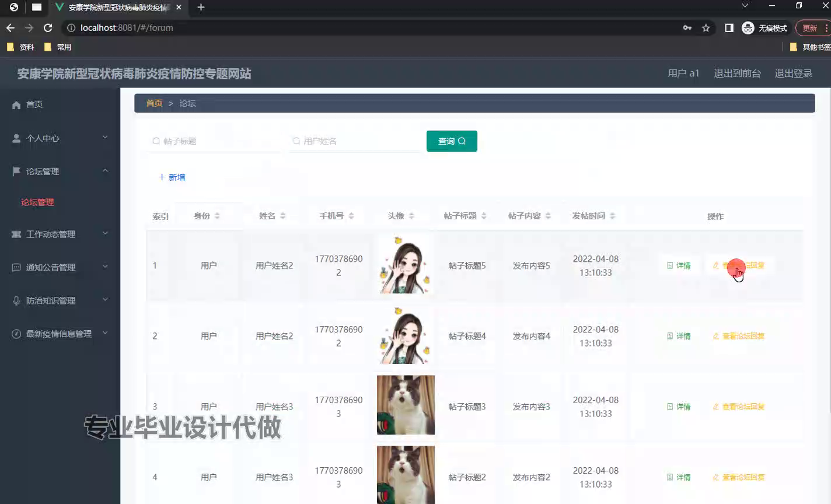
Task: Click the browser forward arrow
Action: click(29, 27)
